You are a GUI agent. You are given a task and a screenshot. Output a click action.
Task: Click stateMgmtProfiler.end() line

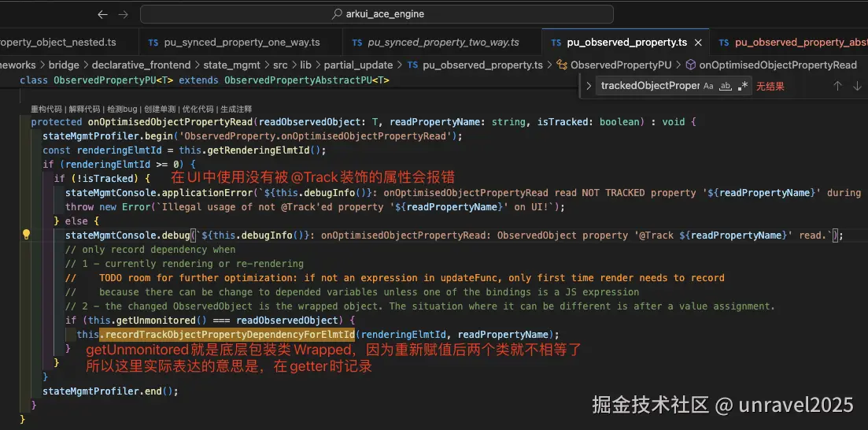tap(110, 391)
